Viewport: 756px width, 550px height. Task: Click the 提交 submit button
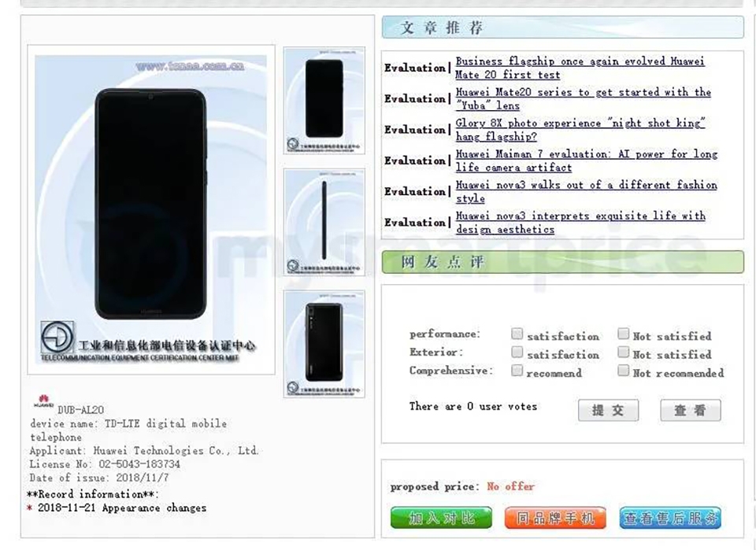click(608, 410)
